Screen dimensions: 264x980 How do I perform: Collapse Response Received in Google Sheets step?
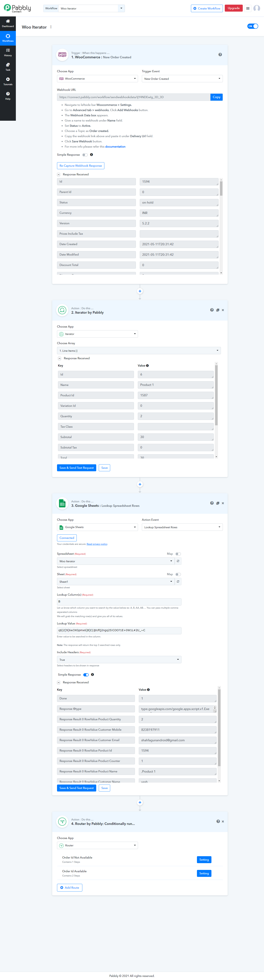coord(59,683)
